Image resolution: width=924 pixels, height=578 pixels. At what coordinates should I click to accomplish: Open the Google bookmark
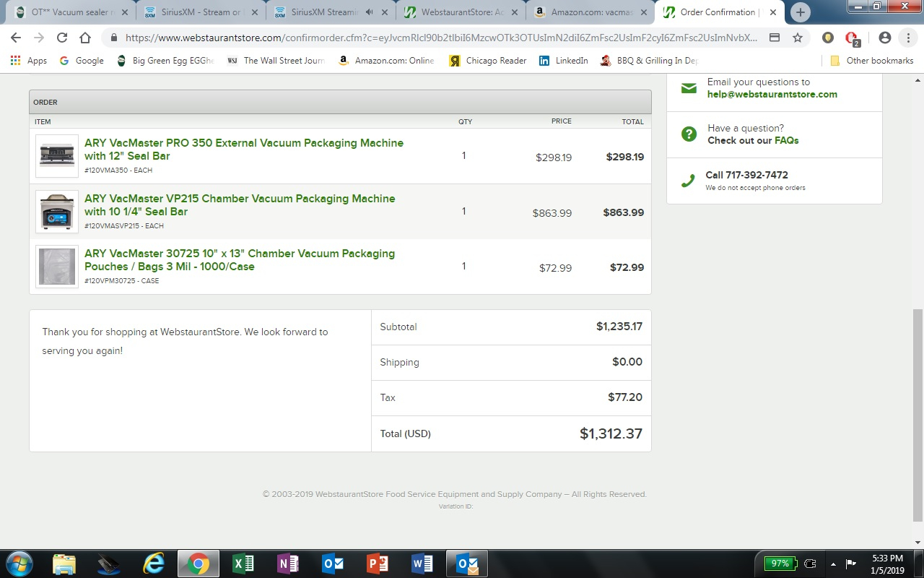pos(82,61)
